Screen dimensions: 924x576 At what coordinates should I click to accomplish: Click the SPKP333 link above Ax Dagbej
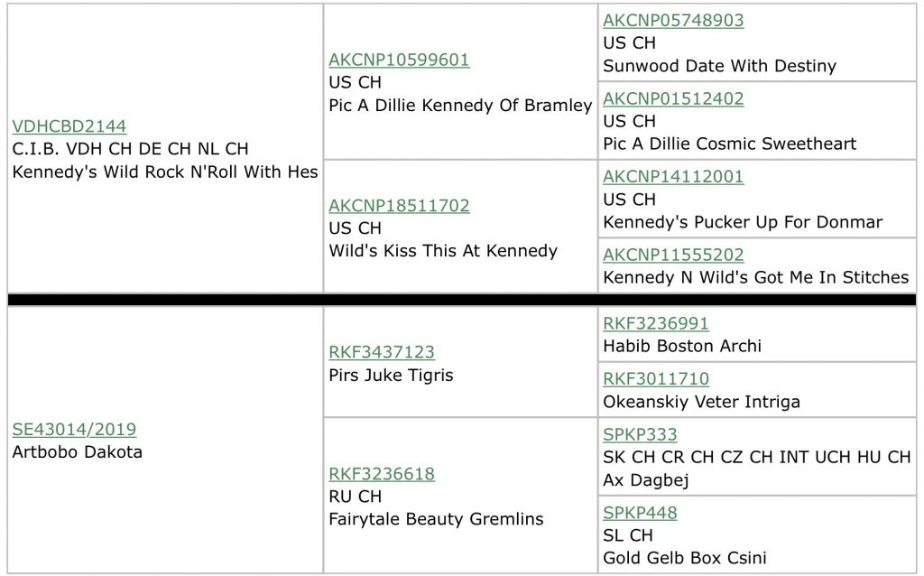tap(640, 434)
